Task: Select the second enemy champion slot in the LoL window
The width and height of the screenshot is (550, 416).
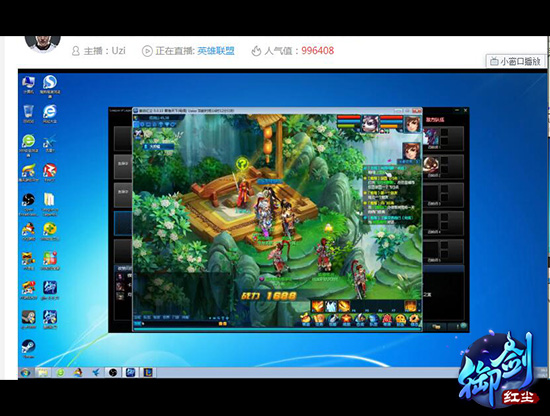Action: click(x=443, y=166)
